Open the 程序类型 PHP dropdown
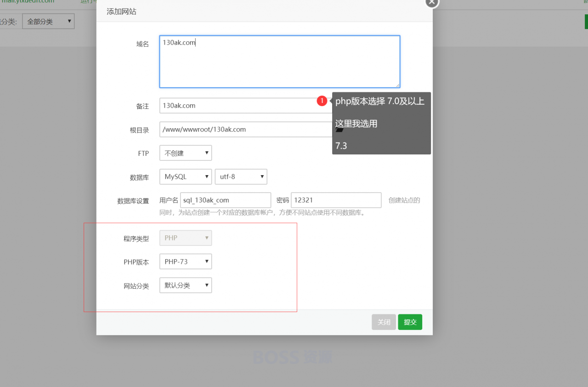 (x=186, y=238)
